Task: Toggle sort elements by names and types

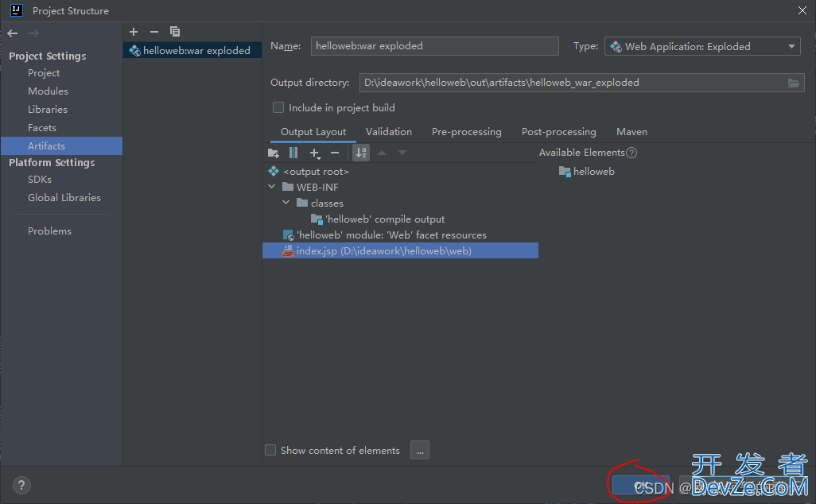Action: click(361, 153)
